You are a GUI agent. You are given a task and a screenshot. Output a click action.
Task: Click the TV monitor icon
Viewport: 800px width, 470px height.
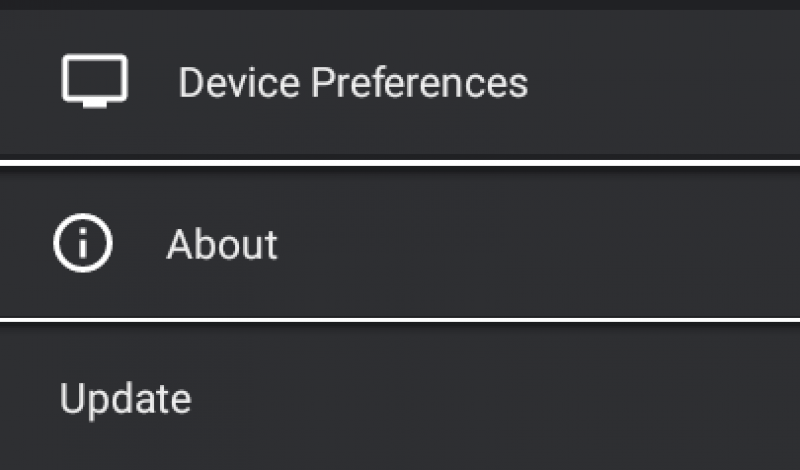click(94, 81)
